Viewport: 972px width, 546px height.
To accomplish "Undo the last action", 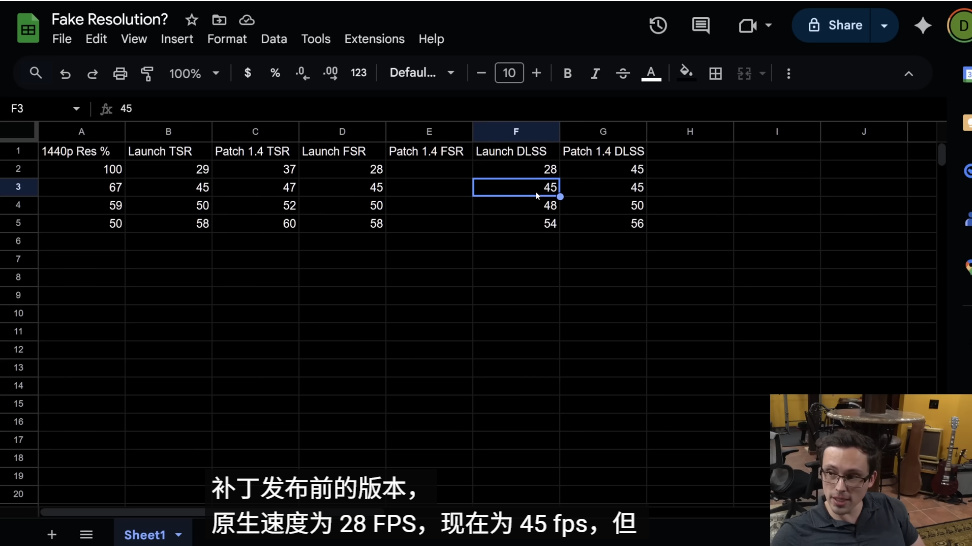I will pos(65,74).
